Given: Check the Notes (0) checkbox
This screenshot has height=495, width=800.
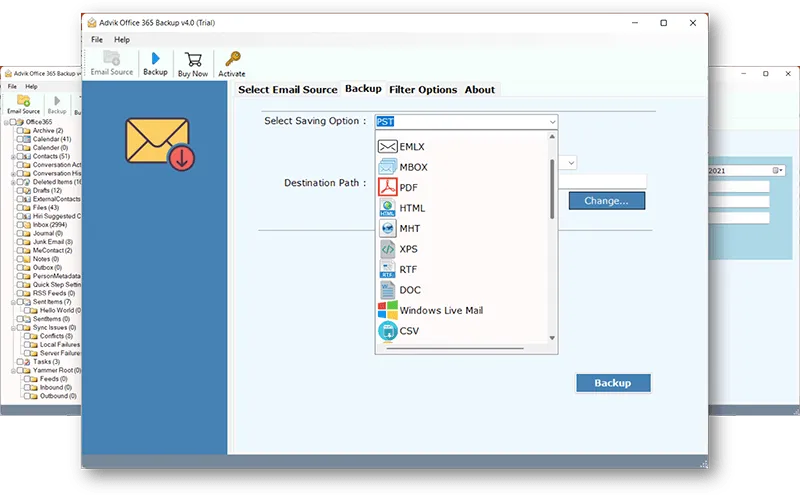Looking at the screenshot, I should 20,259.
